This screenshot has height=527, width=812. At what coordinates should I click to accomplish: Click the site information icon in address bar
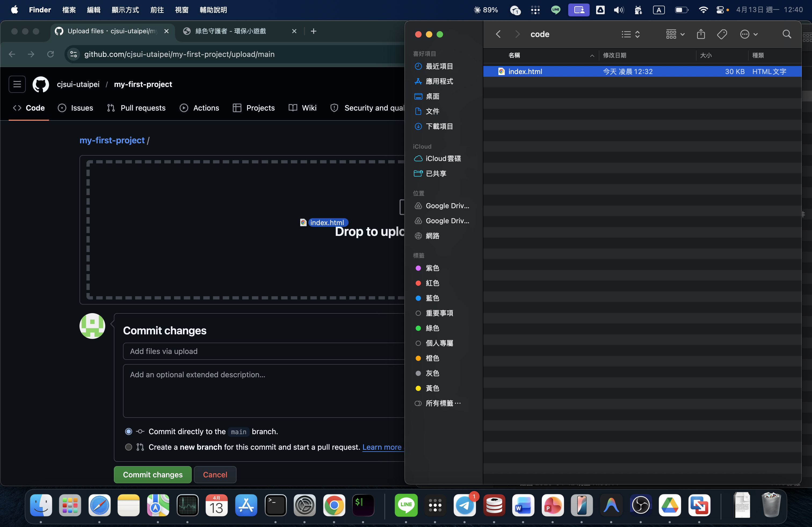click(x=74, y=54)
